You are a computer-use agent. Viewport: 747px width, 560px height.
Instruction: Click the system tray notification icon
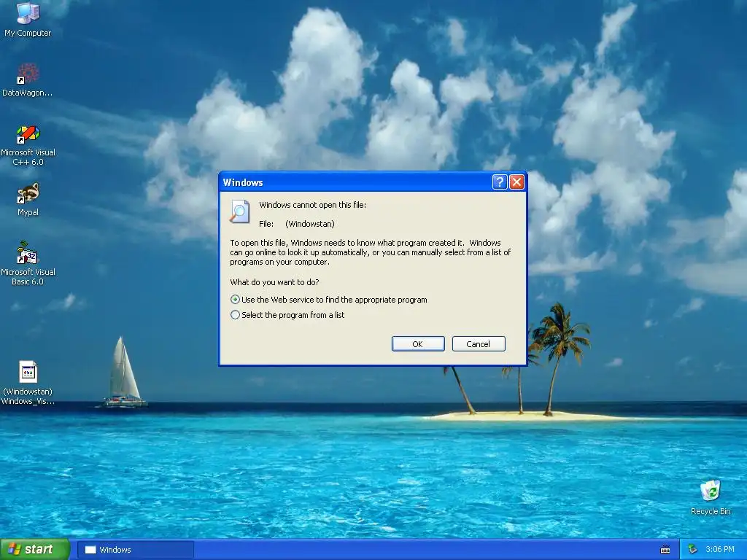693,550
